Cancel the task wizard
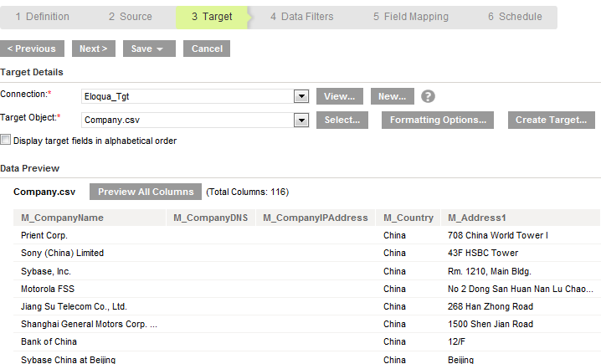Screen dimensions: 601x364 (207, 49)
